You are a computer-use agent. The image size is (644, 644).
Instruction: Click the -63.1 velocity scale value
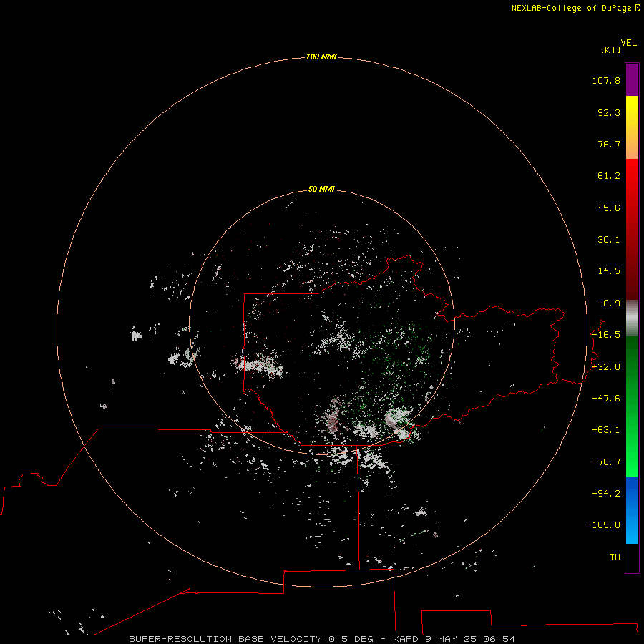(606, 430)
